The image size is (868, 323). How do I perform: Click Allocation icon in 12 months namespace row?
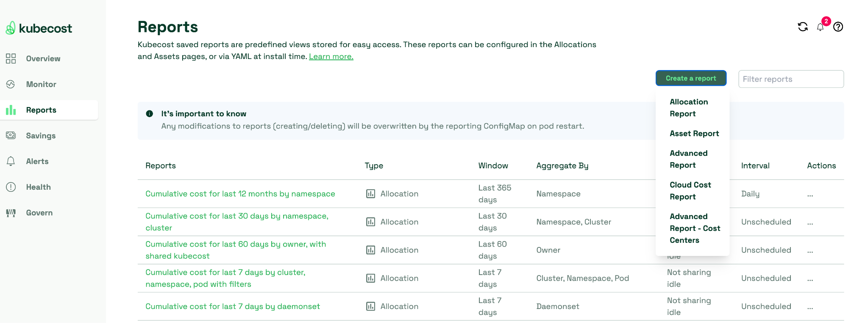pos(370,194)
